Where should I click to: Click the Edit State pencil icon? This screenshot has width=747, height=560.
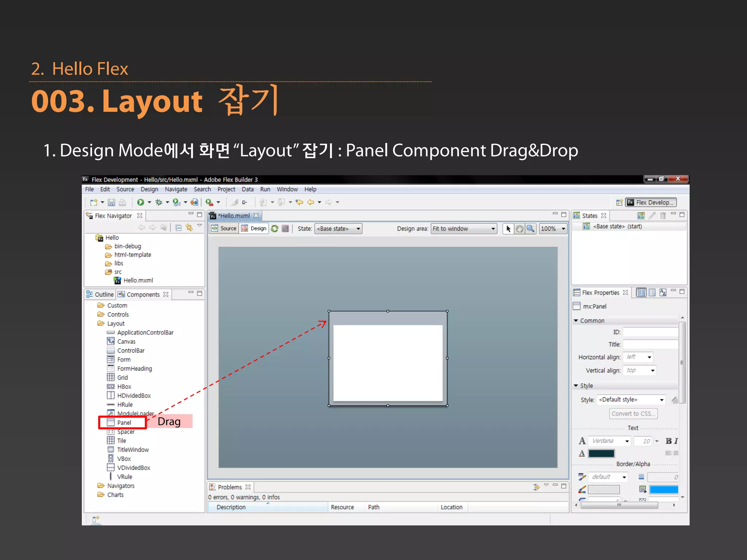coord(652,215)
